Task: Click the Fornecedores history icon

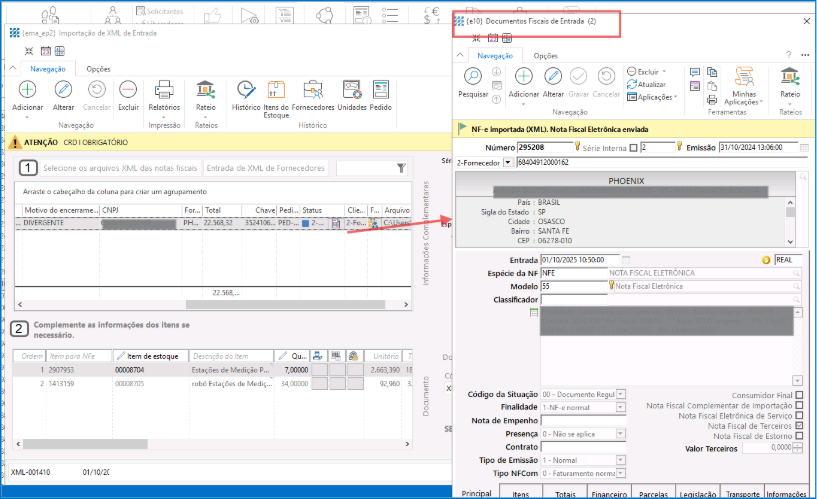Action: coord(315,92)
